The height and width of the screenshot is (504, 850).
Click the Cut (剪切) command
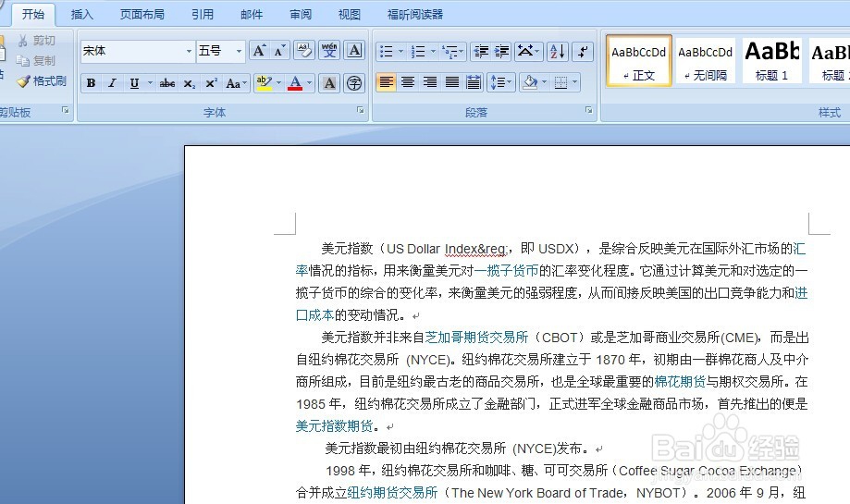tap(36, 41)
